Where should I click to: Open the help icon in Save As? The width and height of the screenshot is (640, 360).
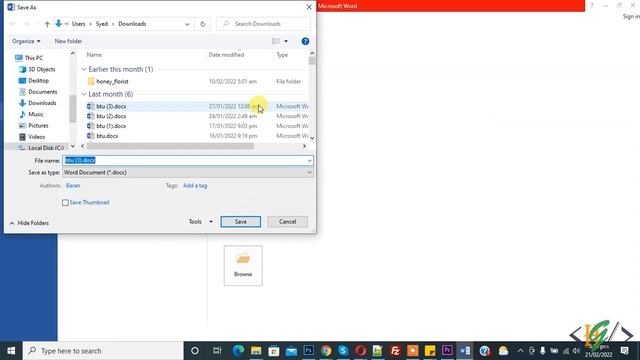pyautogui.click(x=305, y=41)
